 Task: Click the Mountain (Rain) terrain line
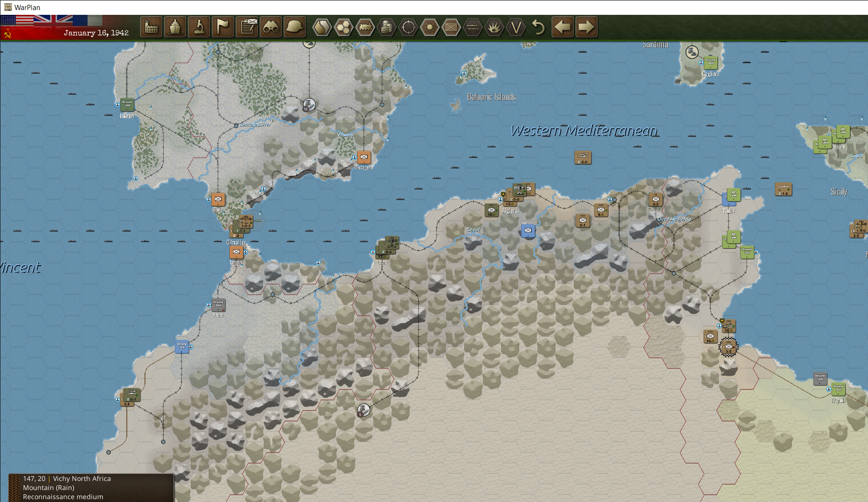tap(49, 488)
